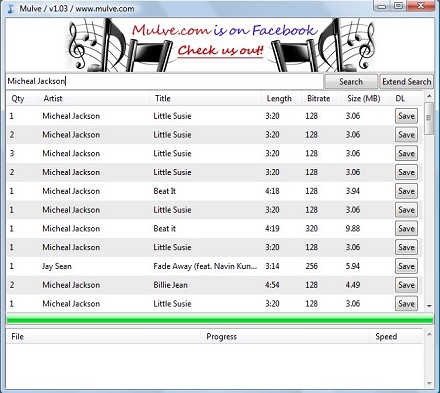440x393 pixels.
Task: Click the Mulve music note title bar icon
Action: coord(11,8)
